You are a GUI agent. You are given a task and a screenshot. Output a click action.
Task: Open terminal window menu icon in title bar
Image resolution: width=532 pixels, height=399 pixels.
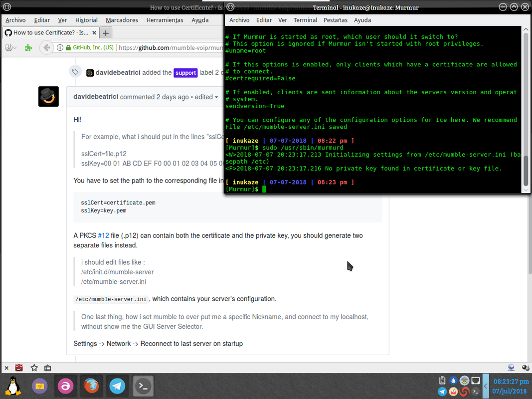[x=230, y=7]
